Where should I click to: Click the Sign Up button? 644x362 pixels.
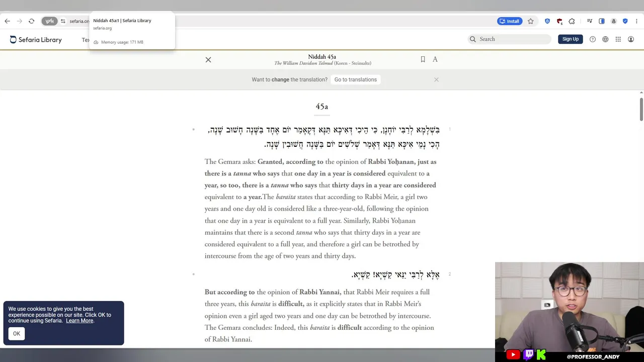pyautogui.click(x=571, y=39)
